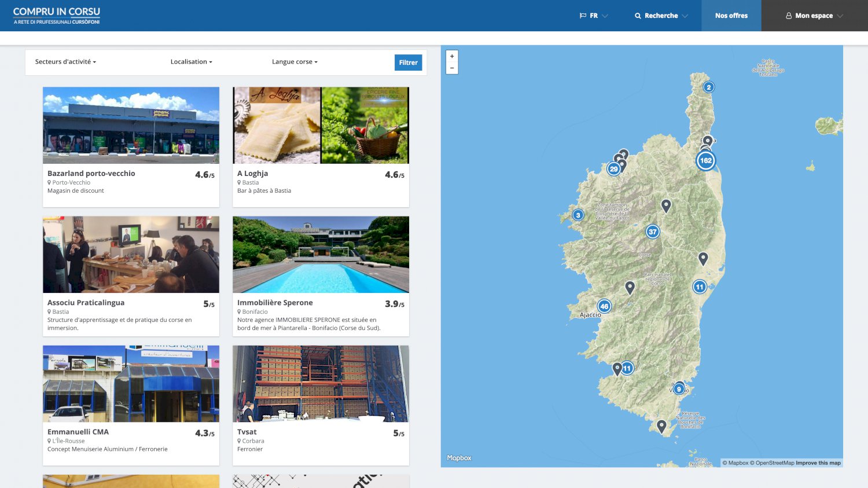The width and height of the screenshot is (868, 488).
Task: Click the OpenStreetMap attribution link
Action: pyautogui.click(x=773, y=463)
